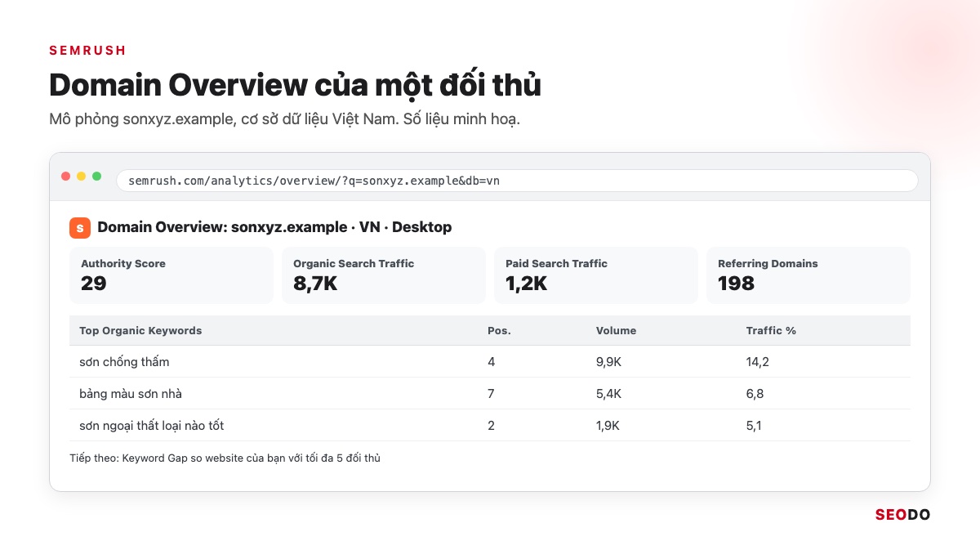Click the yellow minimize window dot

point(82,177)
